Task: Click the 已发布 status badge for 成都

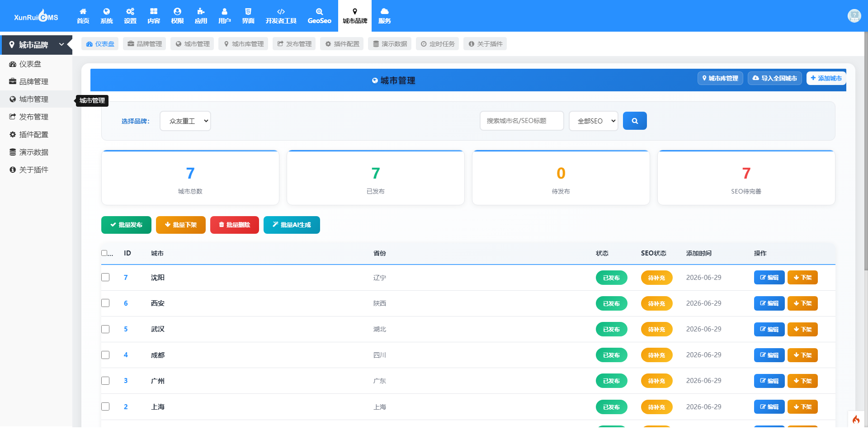Action: tap(611, 355)
